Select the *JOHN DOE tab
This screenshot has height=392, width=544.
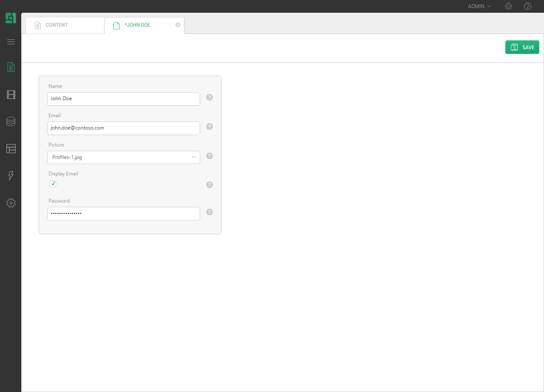point(137,25)
